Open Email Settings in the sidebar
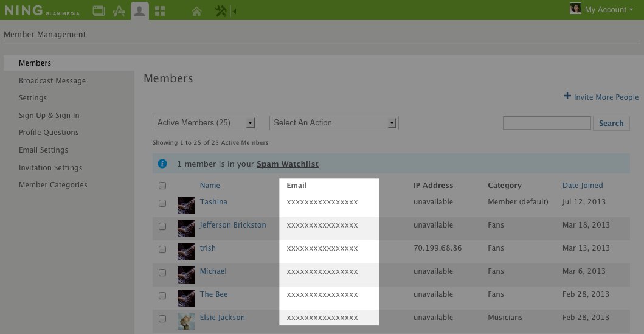644x334 pixels. pyautogui.click(x=43, y=150)
